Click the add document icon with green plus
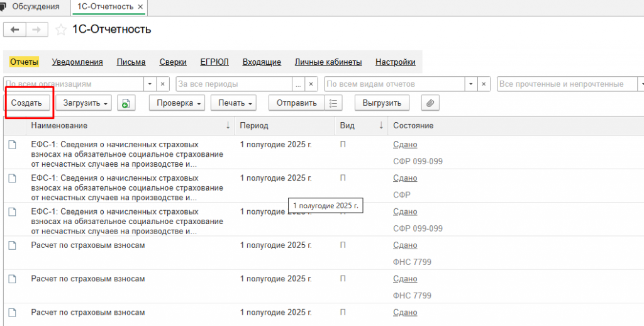 pyautogui.click(x=126, y=103)
